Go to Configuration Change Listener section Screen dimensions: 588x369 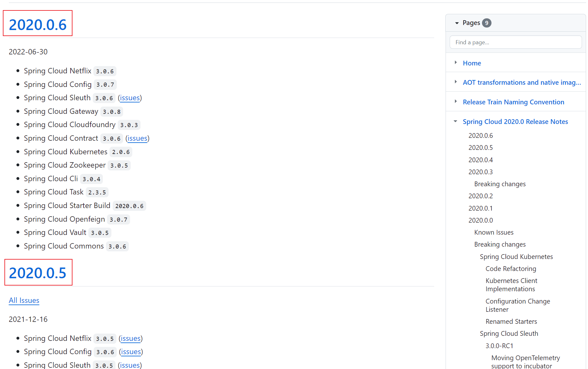[518, 305]
